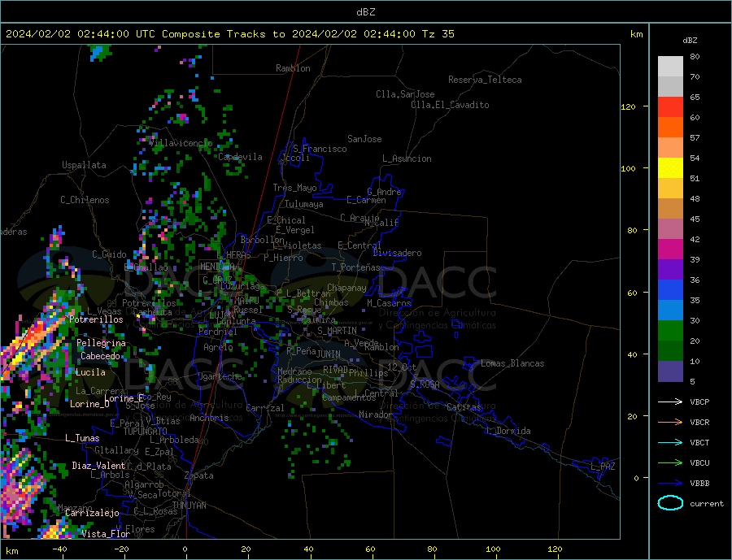
Task: Click the yellow timestamp header text
Action: (229, 34)
